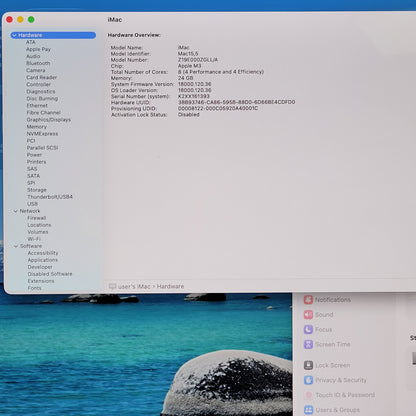Click the computer icon beside user's iMac path
Screen dimensions: 416x416
(112, 286)
